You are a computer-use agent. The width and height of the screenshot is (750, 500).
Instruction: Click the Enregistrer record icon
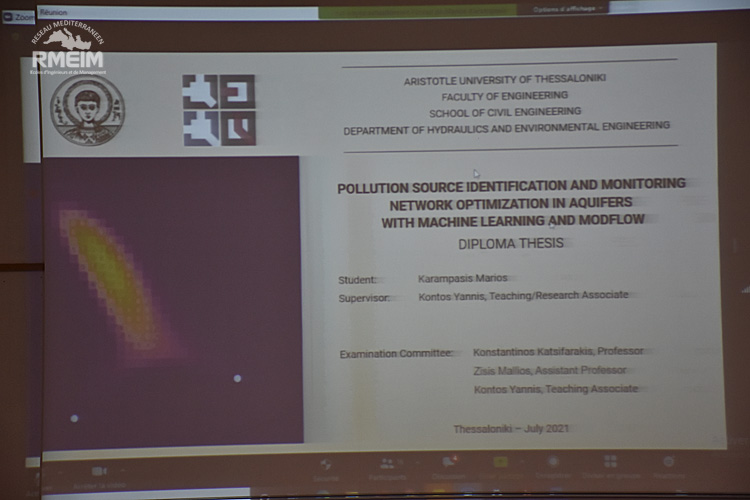(552, 462)
